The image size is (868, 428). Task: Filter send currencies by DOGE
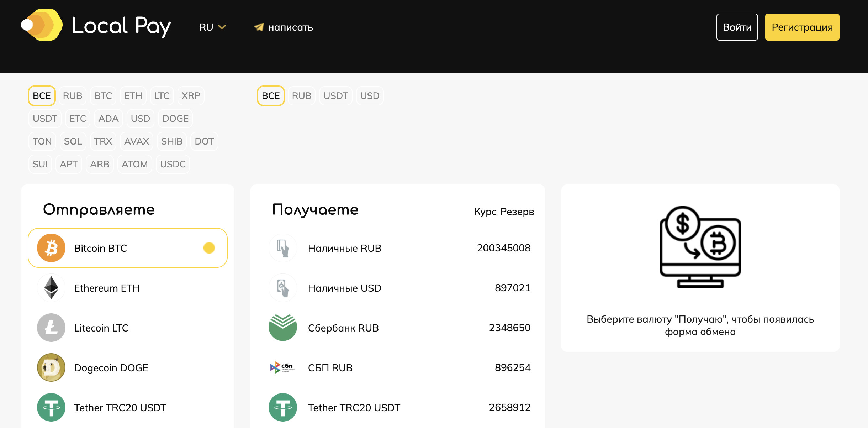click(x=175, y=119)
